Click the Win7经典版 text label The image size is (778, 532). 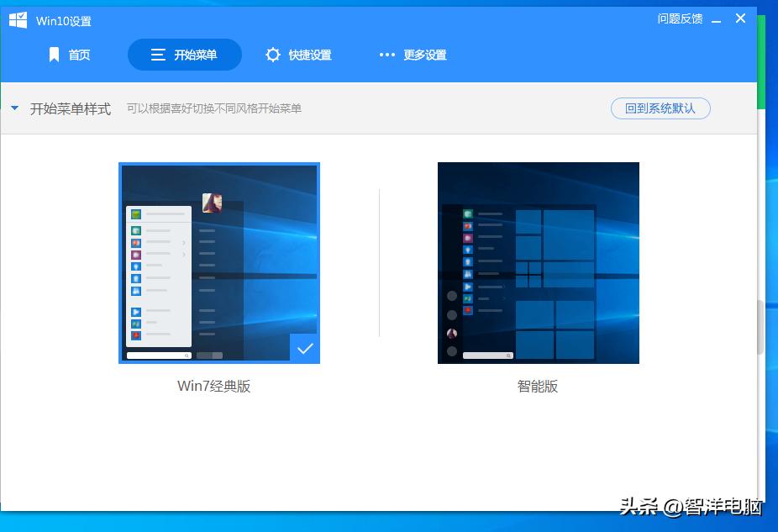click(214, 386)
